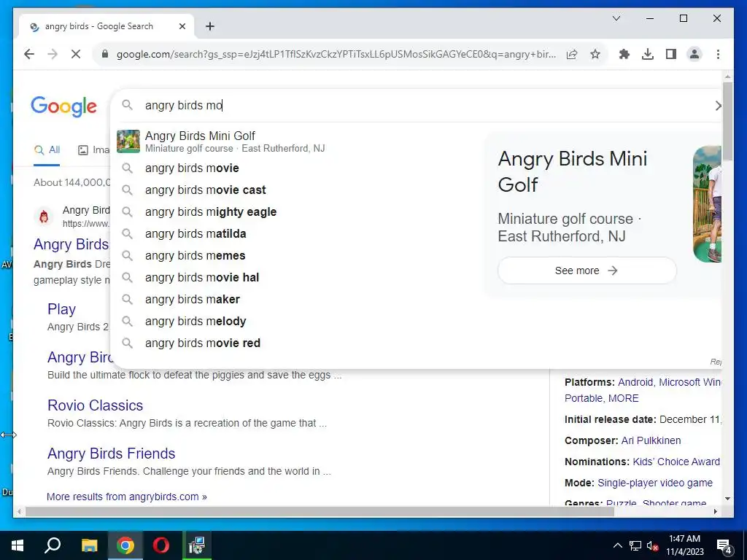Open the Ari Pulkkinen composer link
The width and height of the screenshot is (747, 560).
tap(651, 440)
